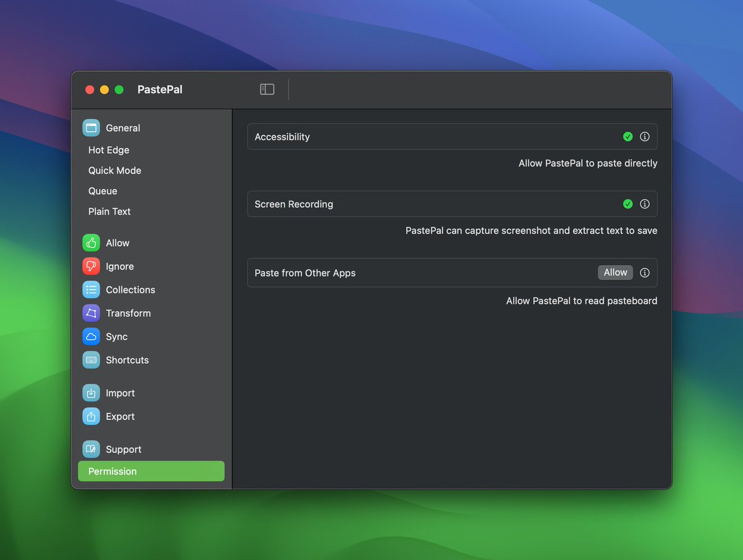Image resolution: width=743 pixels, height=560 pixels.
Task: Select Plain Text in the sidebar
Action: [110, 212]
